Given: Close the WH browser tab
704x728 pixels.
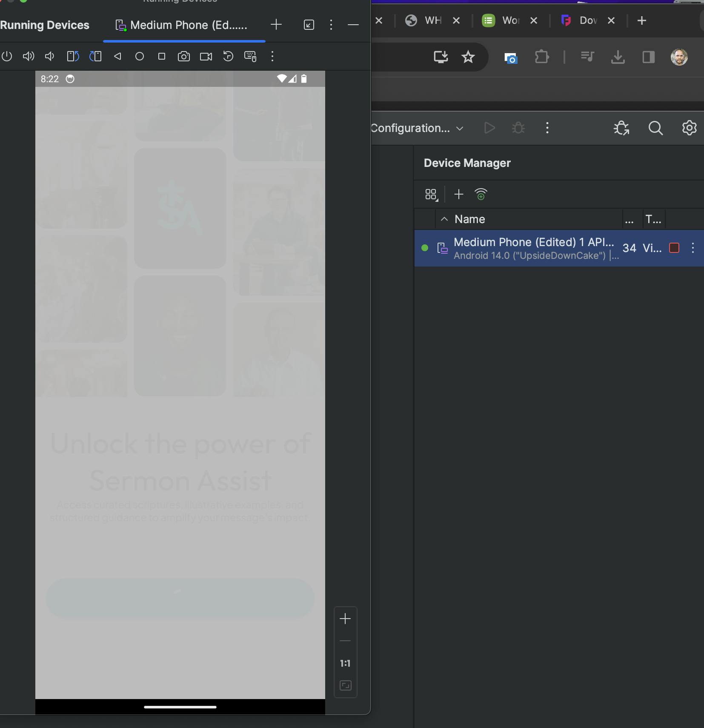Looking at the screenshot, I should click(456, 20).
